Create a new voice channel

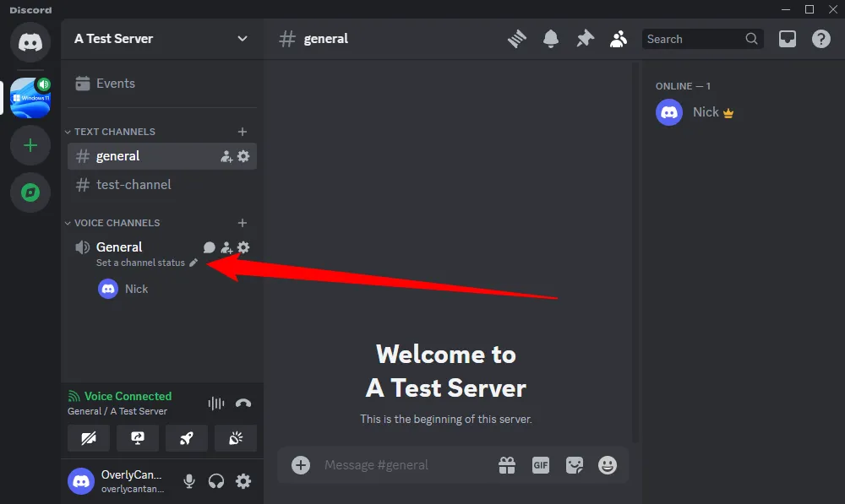point(243,223)
